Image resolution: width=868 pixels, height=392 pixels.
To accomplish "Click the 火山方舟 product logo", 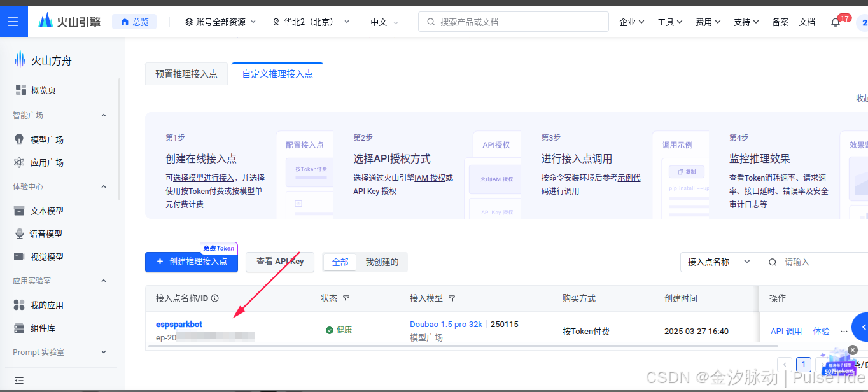I will coord(43,60).
